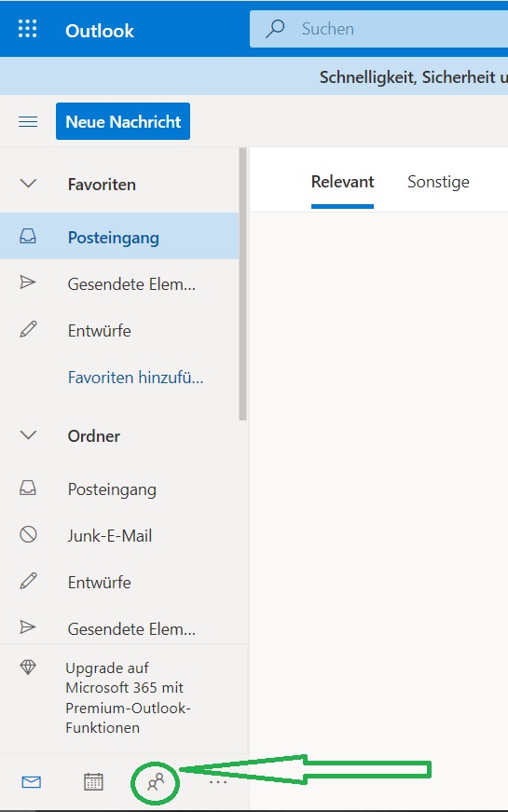Image resolution: width=508 pixels, height=812 pixels.
Task: Select the Mail icon in bottom bar
Action: coord(32,782)
